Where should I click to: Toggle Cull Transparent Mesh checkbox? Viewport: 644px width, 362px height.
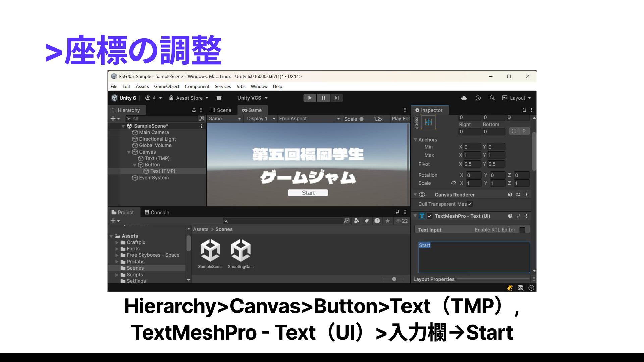[x=470, y=204]
